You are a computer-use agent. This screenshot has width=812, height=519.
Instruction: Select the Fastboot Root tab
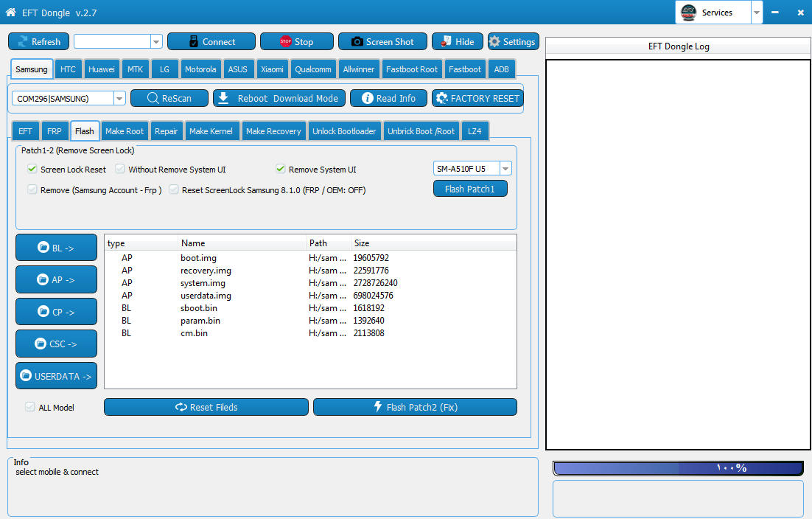pos(412,69)
